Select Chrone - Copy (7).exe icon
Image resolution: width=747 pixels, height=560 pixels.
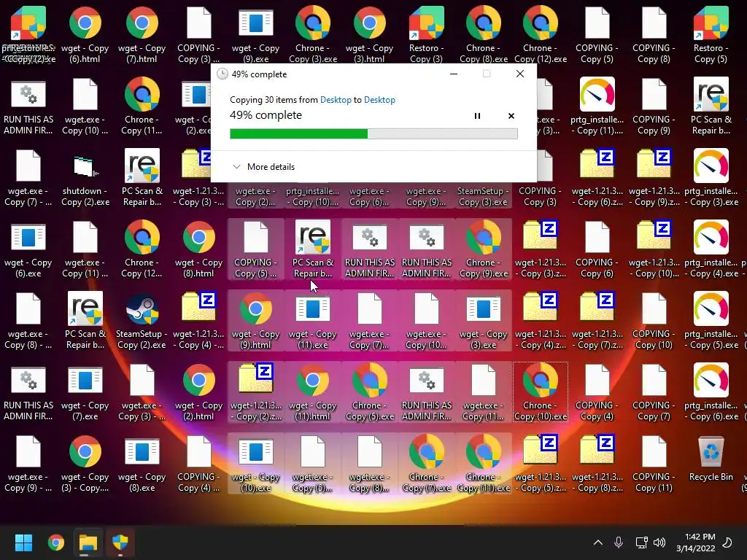426,463
